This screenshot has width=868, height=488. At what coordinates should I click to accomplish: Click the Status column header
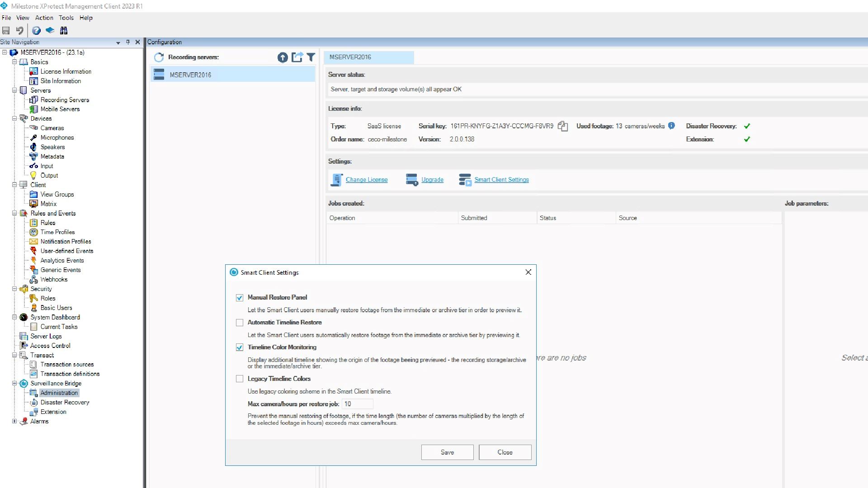click(x=576, y=218)
